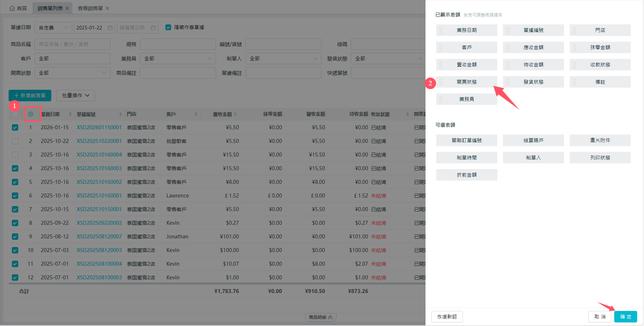
Task: Add 結算賬戶 from optional headers
Action: [533, 140]
